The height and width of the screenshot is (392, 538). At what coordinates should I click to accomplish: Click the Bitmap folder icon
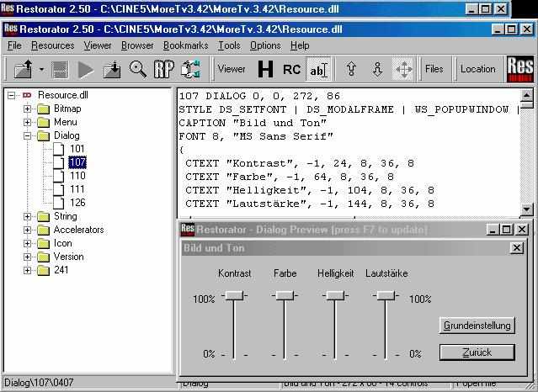click(43, 109)
